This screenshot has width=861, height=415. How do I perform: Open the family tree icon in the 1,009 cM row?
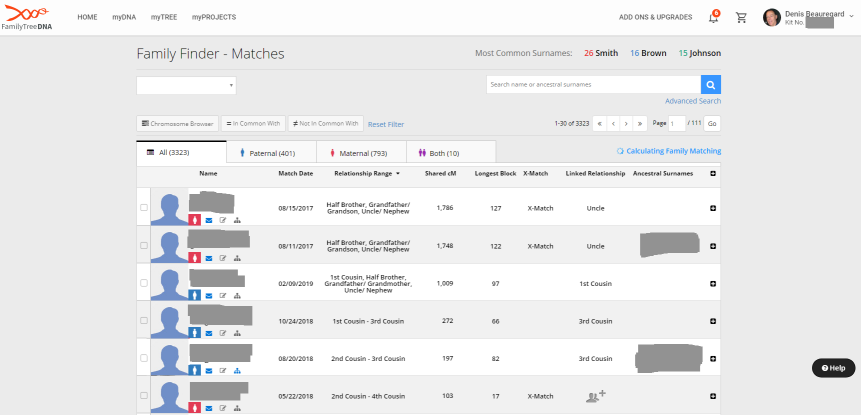coord(237,295)
